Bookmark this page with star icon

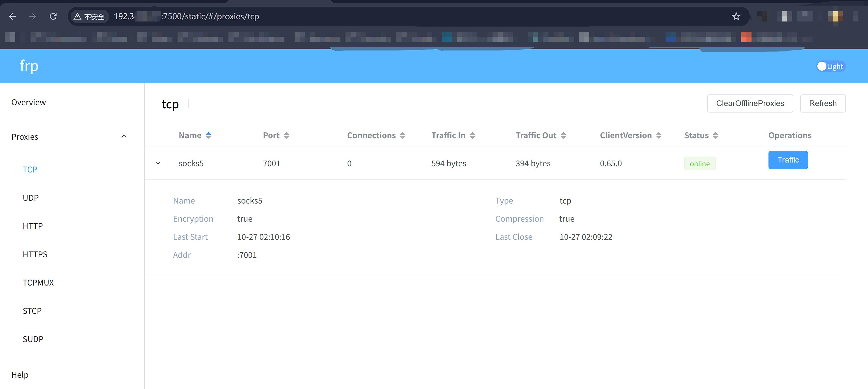(736, 16)
